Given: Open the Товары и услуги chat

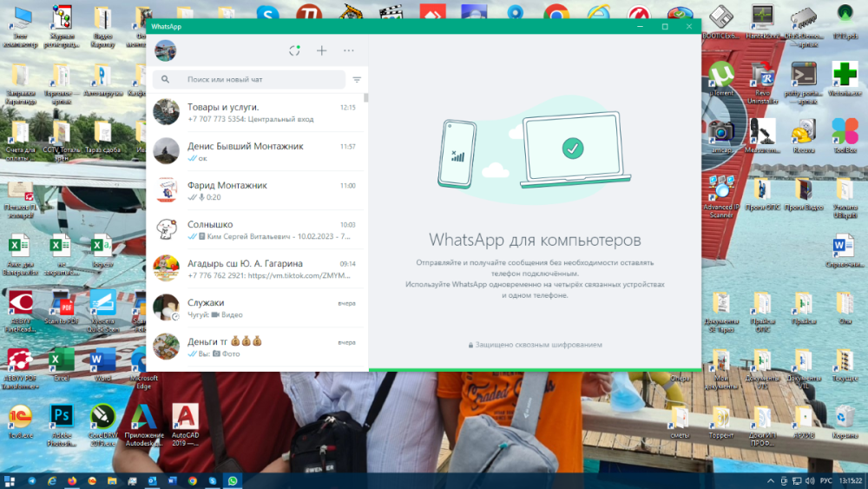Looking at the screenshot, I should (x=256, y=112).
